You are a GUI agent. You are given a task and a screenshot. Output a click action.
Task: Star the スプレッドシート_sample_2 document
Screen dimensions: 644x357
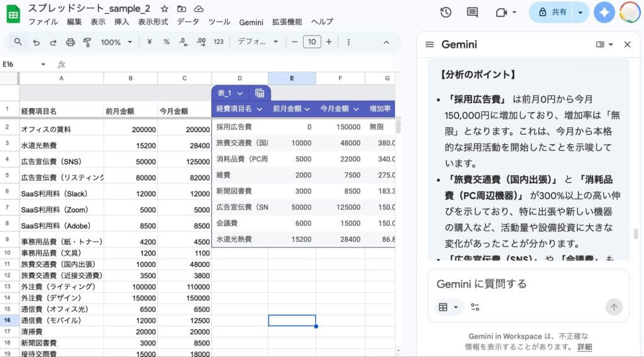(x=164, y=9)
